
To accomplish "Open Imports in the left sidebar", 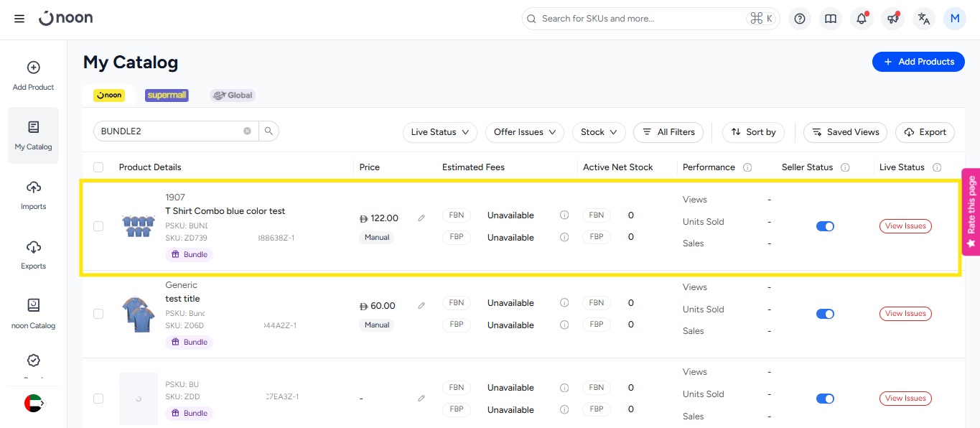I will tap(33, 195).
